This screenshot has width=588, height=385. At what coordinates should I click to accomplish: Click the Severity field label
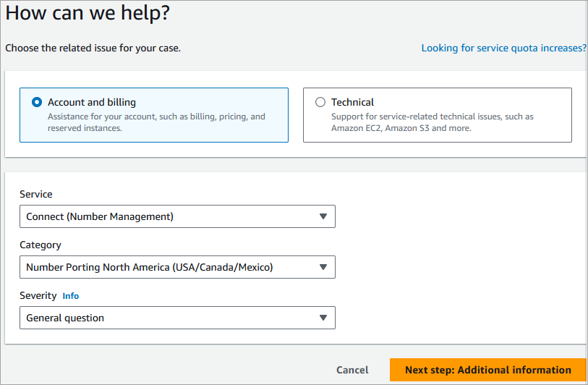[x=38, y=296]
